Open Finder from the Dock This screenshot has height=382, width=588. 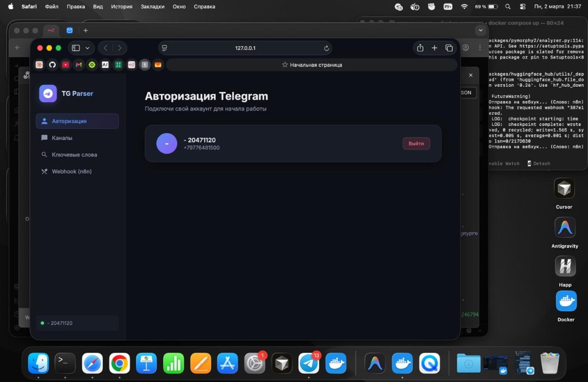[38, 363]
